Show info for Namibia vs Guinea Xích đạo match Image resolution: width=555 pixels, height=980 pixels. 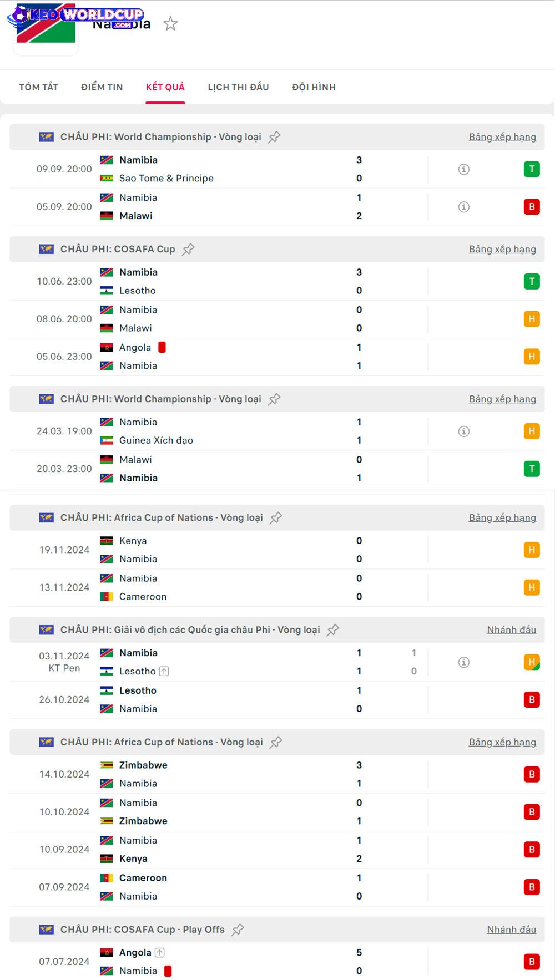[464, 431]
